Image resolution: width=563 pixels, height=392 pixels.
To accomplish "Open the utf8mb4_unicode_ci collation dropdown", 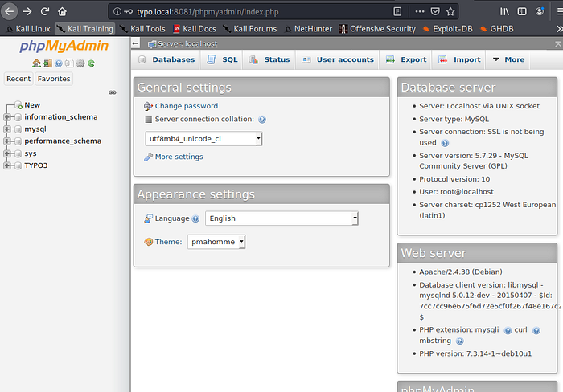I will tap(203, 138).
